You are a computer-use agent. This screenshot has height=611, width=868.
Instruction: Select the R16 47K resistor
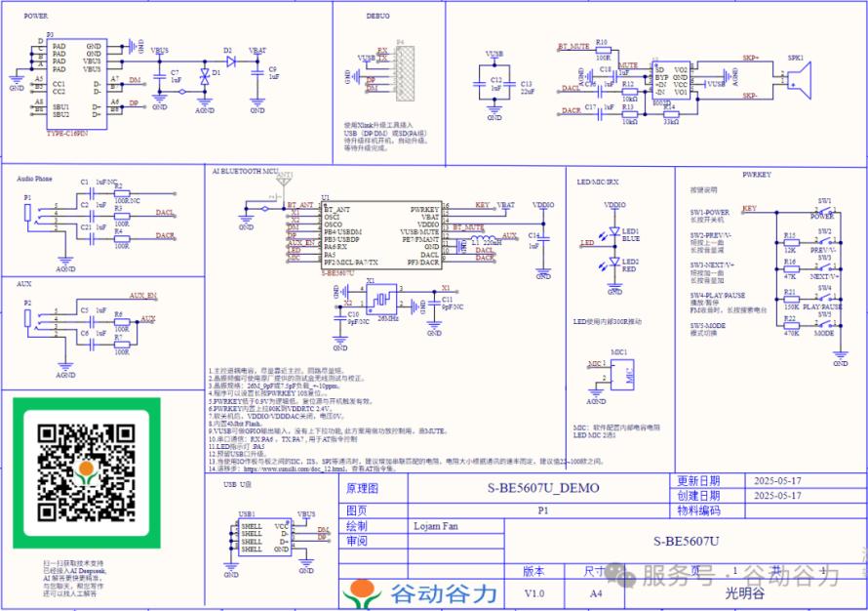tap(791, 268)
